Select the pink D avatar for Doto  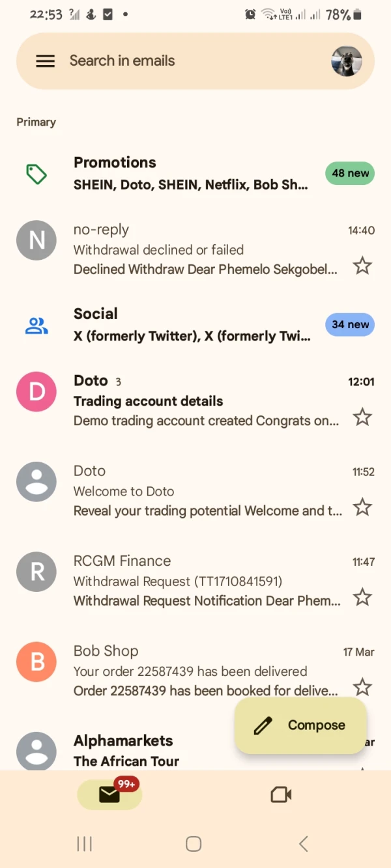pyautogui.click(x=36, y=392)
